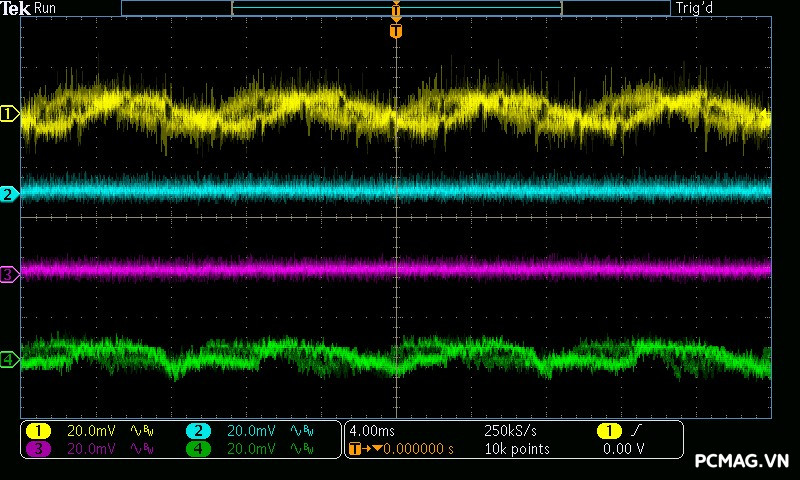Viewport: 800px width, 480px height.
Task: Click the 4.00ms timebase readout
Action: click(373, 431)
